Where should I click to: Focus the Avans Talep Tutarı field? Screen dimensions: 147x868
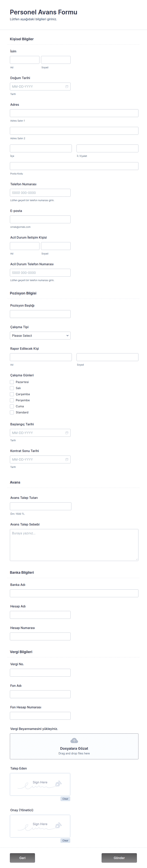click(x=40, y=506)
